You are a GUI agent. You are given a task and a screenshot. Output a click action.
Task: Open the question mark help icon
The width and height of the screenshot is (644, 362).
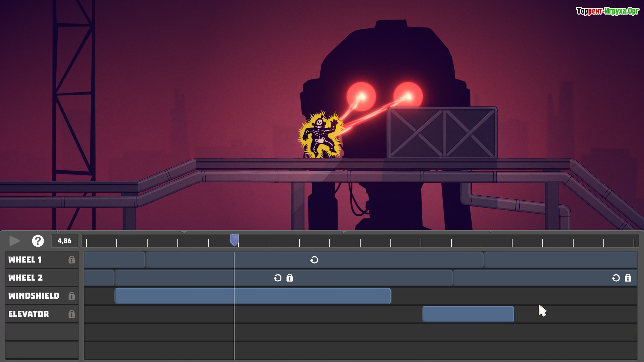pos(38,241)
